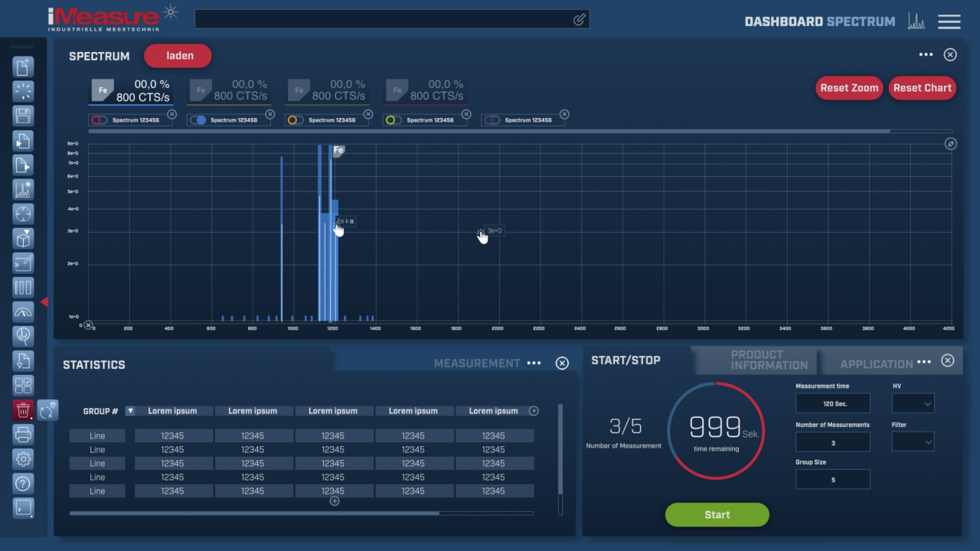Open the spectrum chart tool in the sidebar
The image size is (980, 551).
23,189
